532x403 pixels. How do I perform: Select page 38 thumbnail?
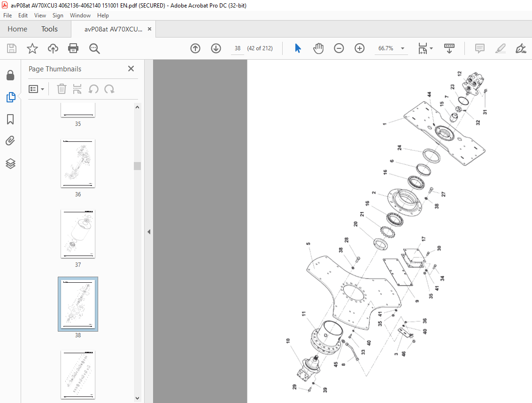[x=78, y=304]
